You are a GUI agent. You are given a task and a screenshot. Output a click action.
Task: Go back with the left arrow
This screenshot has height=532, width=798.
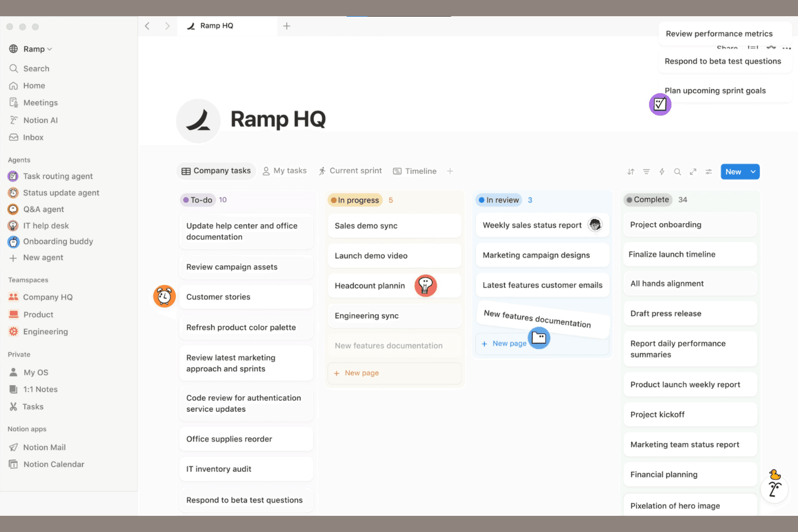click(147, 26)
